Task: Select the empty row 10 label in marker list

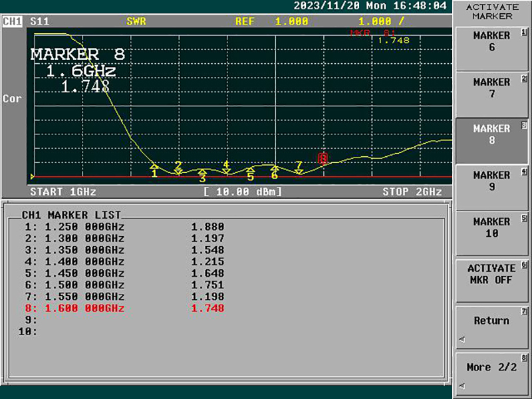Action: click(28, 331)
